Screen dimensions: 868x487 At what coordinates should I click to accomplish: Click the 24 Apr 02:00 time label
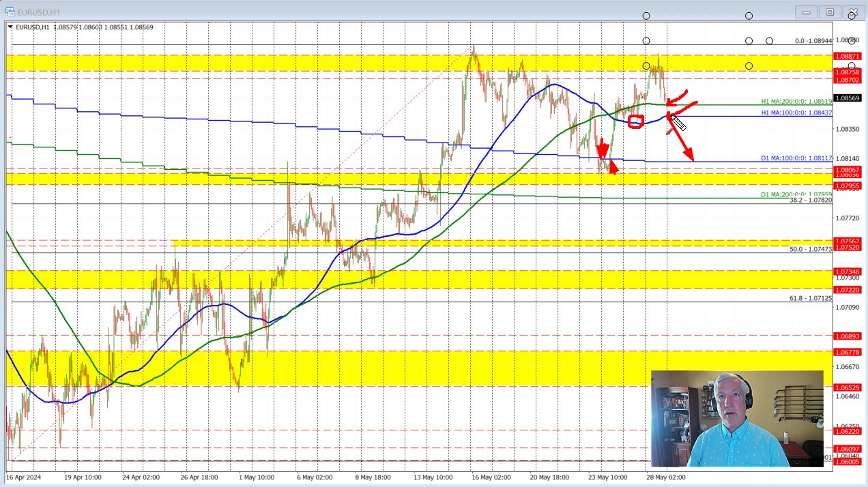(141, 477)
